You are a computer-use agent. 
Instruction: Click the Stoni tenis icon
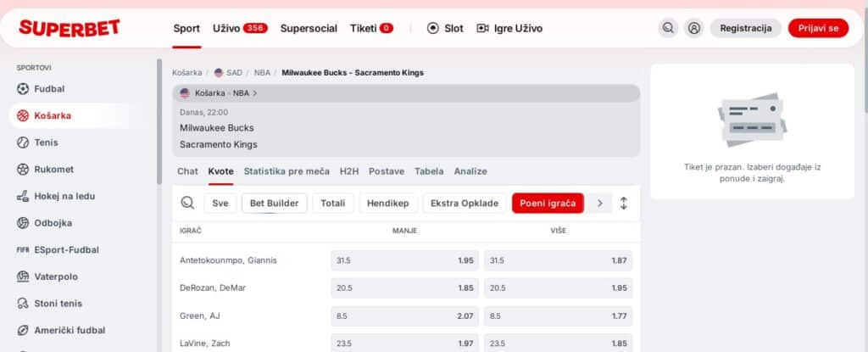coord(23,304)
